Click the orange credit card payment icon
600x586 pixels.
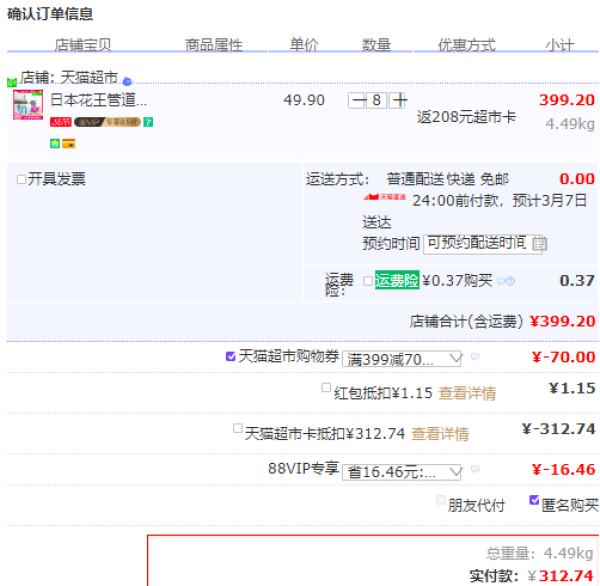68,144
